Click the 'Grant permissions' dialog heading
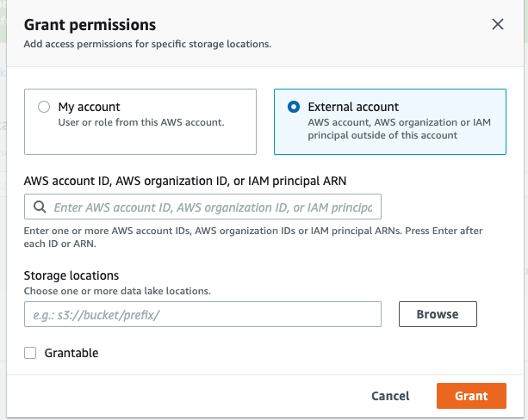 tap(90, 24)
